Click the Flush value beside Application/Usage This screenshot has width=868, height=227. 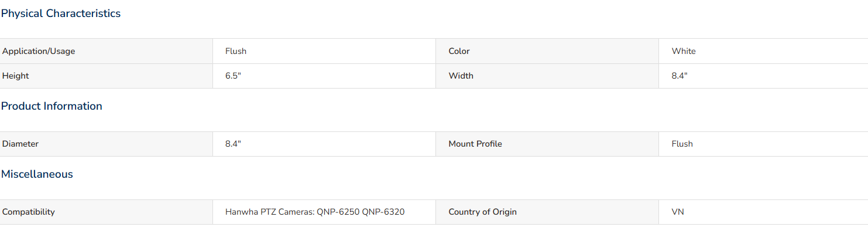point(236,51)
